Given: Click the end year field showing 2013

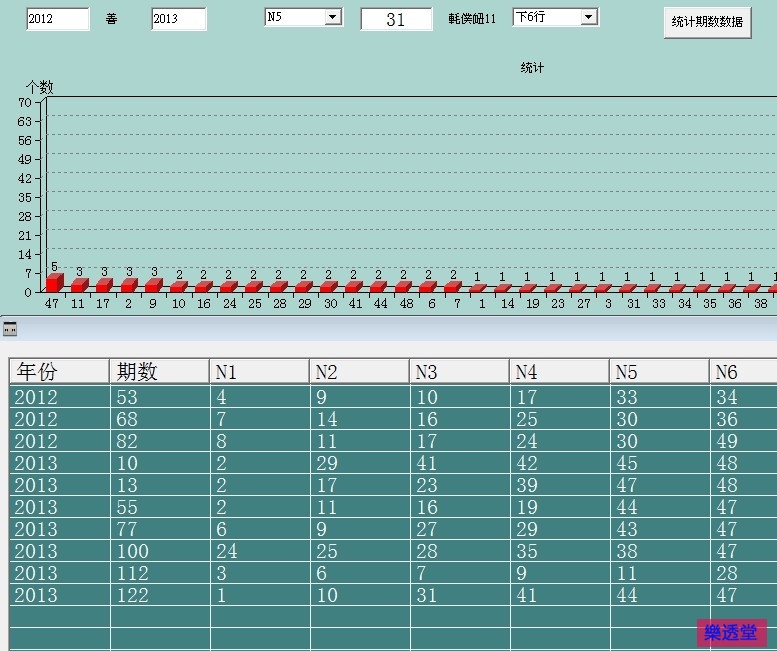Looking at the screenshot, I should pyautogui.click(x=179, y=19).
